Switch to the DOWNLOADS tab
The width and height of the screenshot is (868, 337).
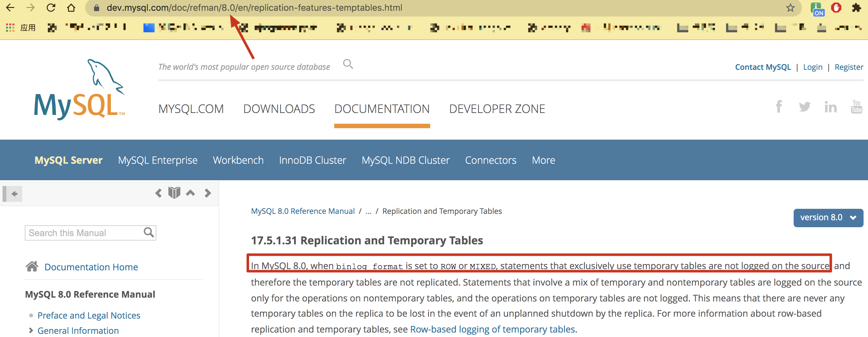[279, 109]
